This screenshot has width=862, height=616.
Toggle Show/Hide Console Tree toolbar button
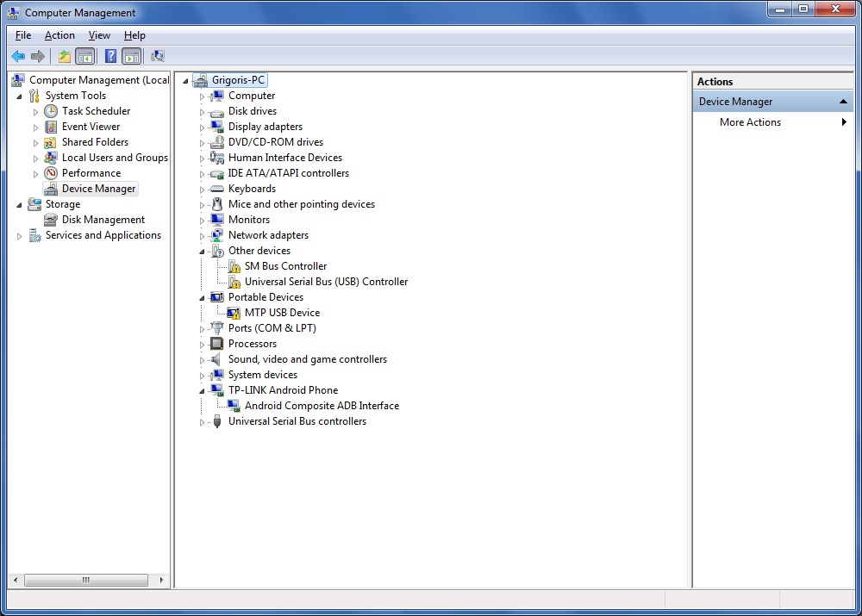pyautogui.click(x=84, y=57)
